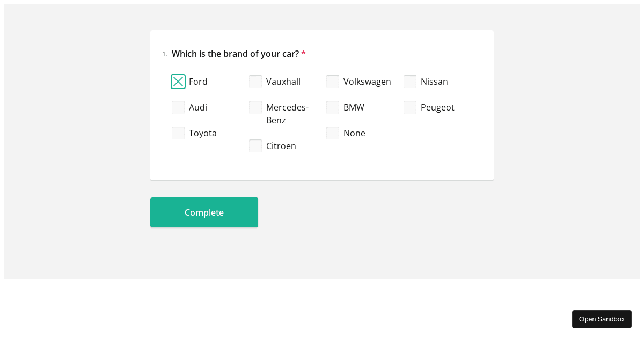The width and height of the screenshot is (644, 338).
Task: Click the None label text
Action: [355, 133]
